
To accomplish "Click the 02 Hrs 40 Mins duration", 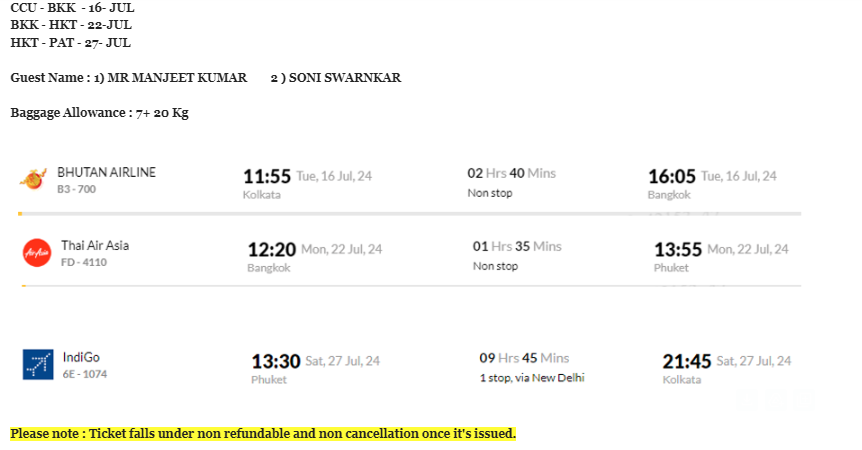I will tap(512, 173).
